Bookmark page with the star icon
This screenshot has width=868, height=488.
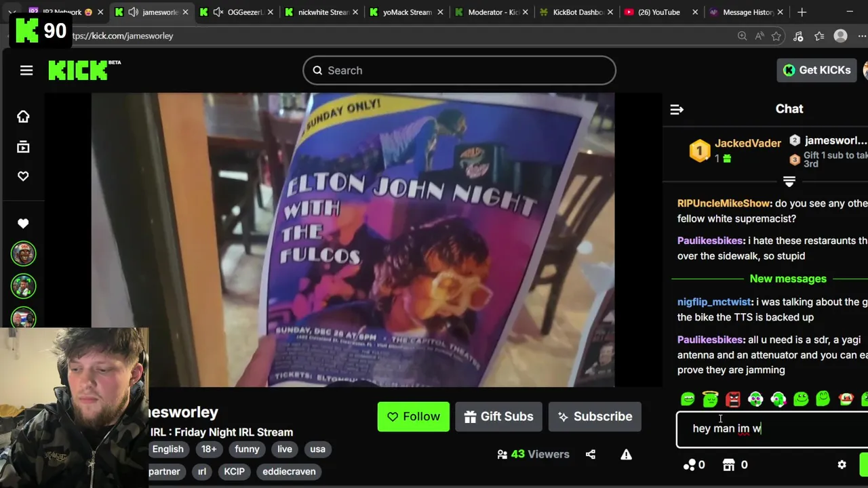pos(776,36)
